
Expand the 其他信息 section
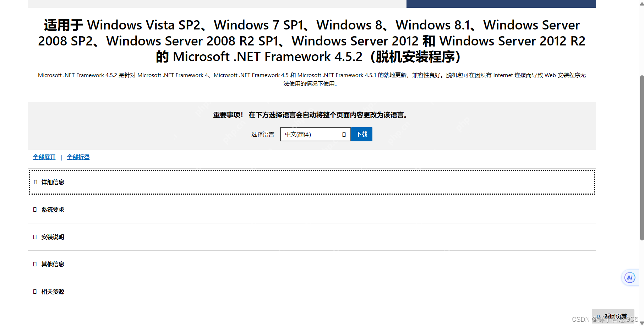[53, 264]
